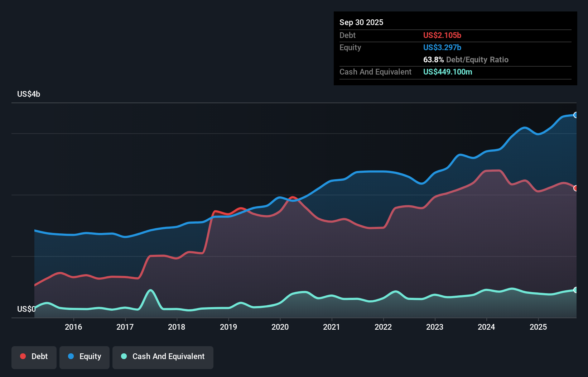The width and height of the screenshot is (588, 377).
Task: Click the Sep 30 2025 tooltip date
Action: pyautogui.click(x=361, y=22)
